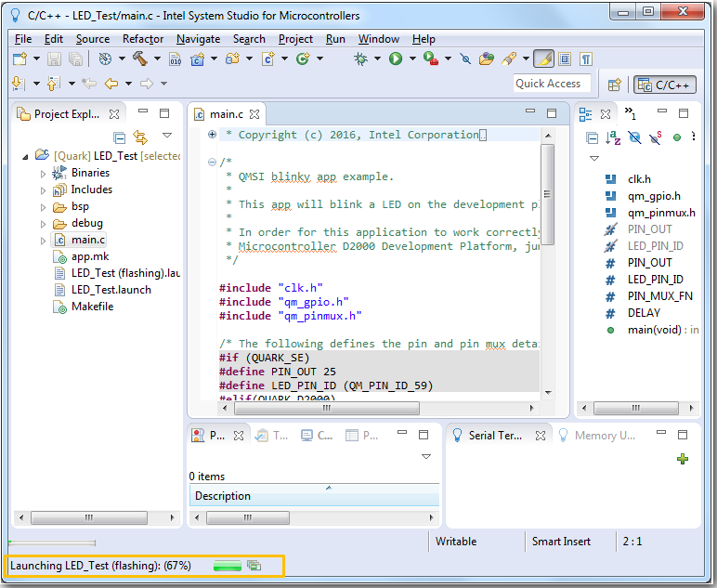This screenshot has height=588, width=717.
Task: Click the Quick Access search field
Action: pyautogui.click(x=552, y=84)
